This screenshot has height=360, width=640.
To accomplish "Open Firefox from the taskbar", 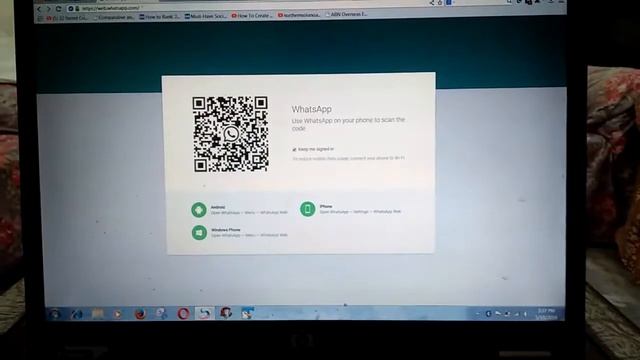I will [x=140, y=314].
